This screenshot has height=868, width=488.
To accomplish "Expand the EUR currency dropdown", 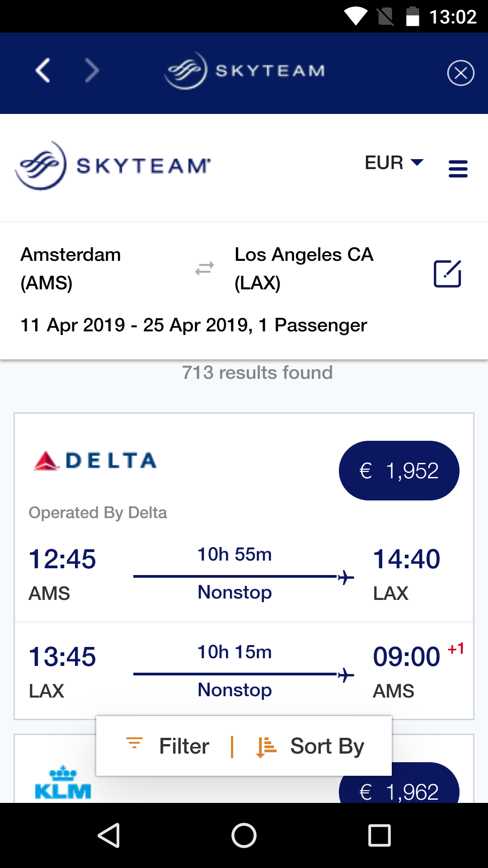I will [394, 163].
